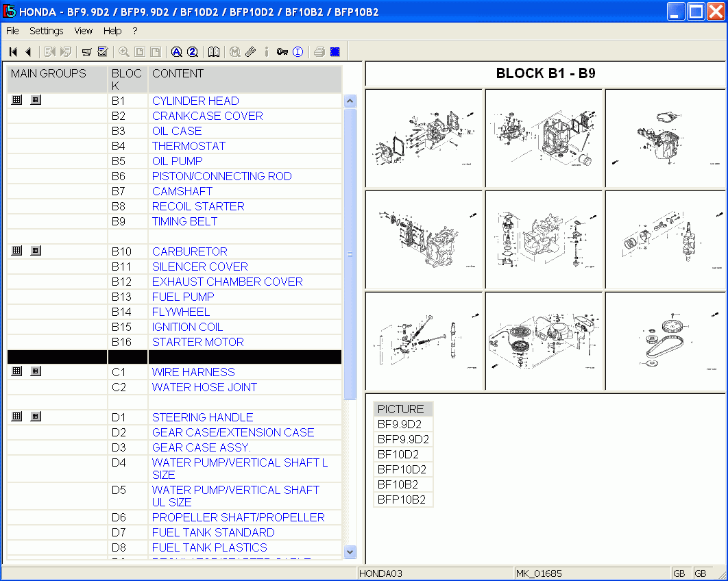Open the TIMING BELT link
Screen dimensions: 728x581
(x=185, y=221)
